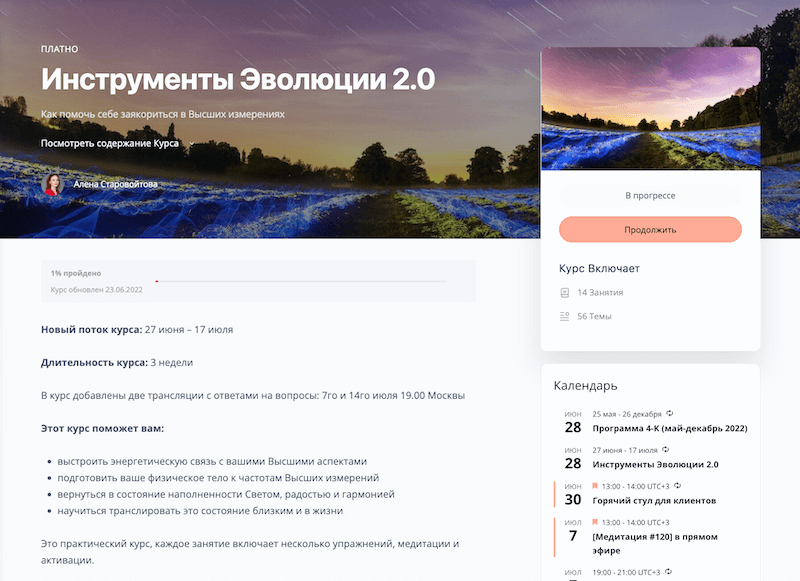Image resolution: width=800 pixels, height=581 pixels.
Task: Click the course progress bar
Action: [301, 281]
